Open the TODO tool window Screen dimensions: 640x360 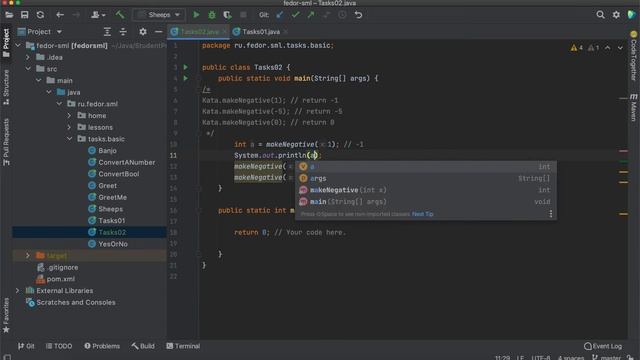(59, 346)
